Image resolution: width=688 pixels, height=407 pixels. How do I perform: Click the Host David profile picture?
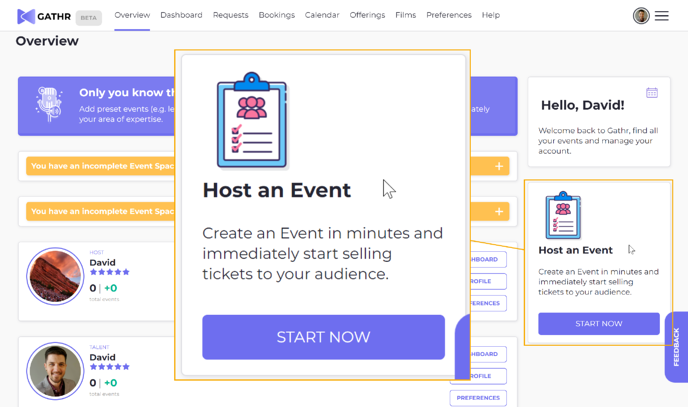[55, 276]
